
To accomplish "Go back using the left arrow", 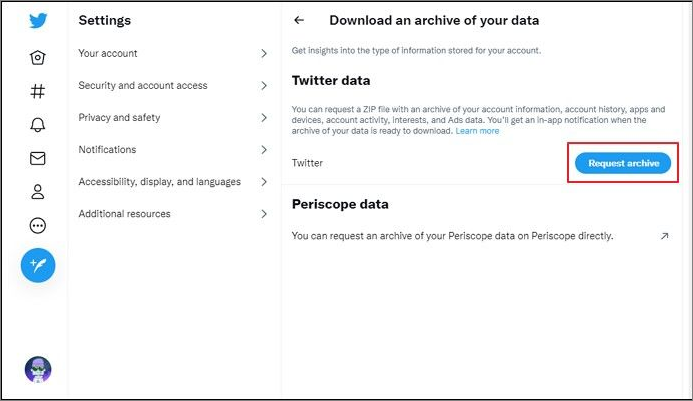I will pyautogui.click(x=298, y=20).
